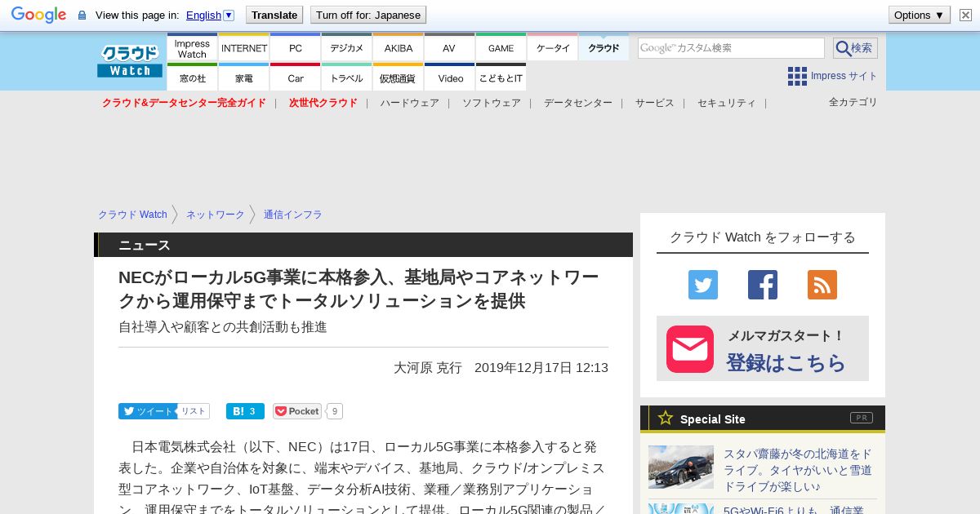Open the Impress Watch tab
980x514 pixels.
(192, 47)
